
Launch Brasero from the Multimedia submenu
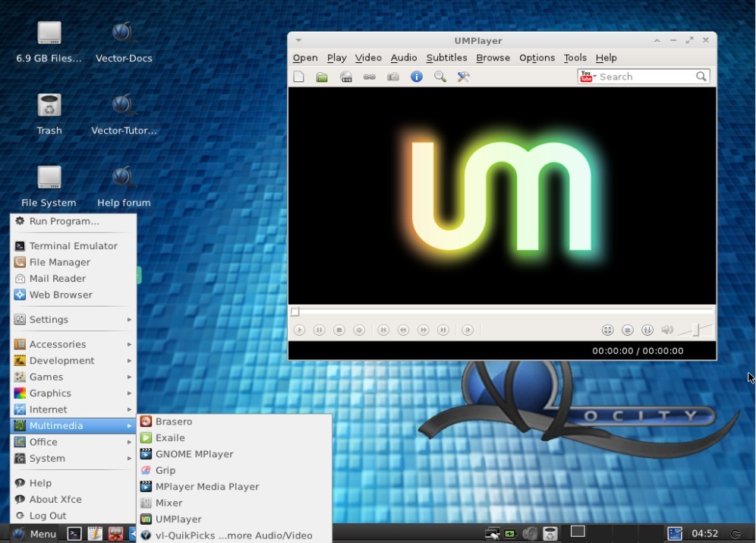235,421
